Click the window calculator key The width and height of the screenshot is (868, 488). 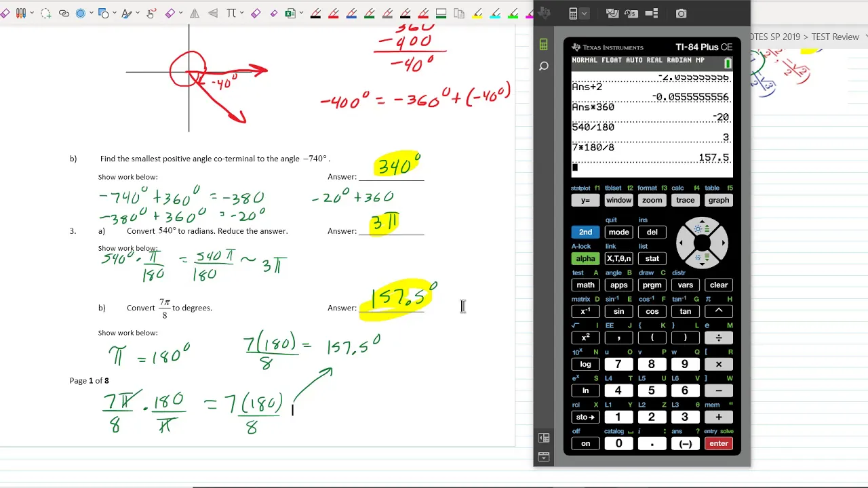pos(618,200)
